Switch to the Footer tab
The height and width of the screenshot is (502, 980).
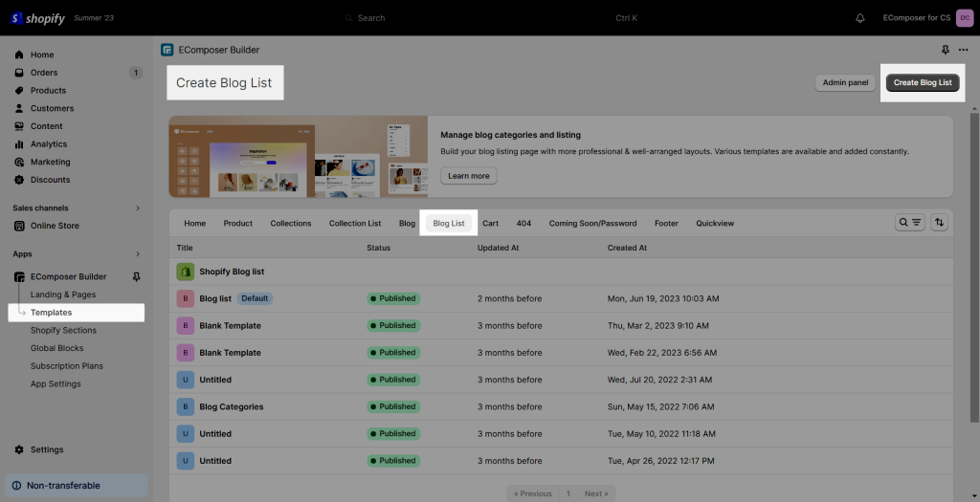tap(666, 223)
